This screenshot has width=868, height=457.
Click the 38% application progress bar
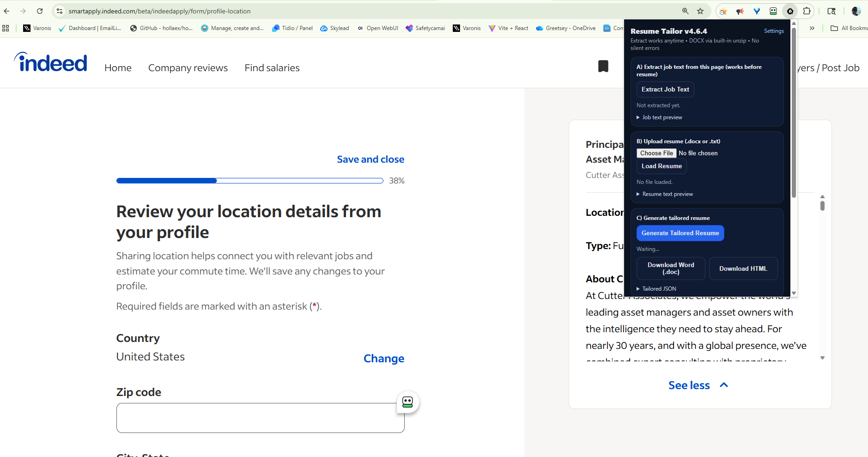pos(250,181)
